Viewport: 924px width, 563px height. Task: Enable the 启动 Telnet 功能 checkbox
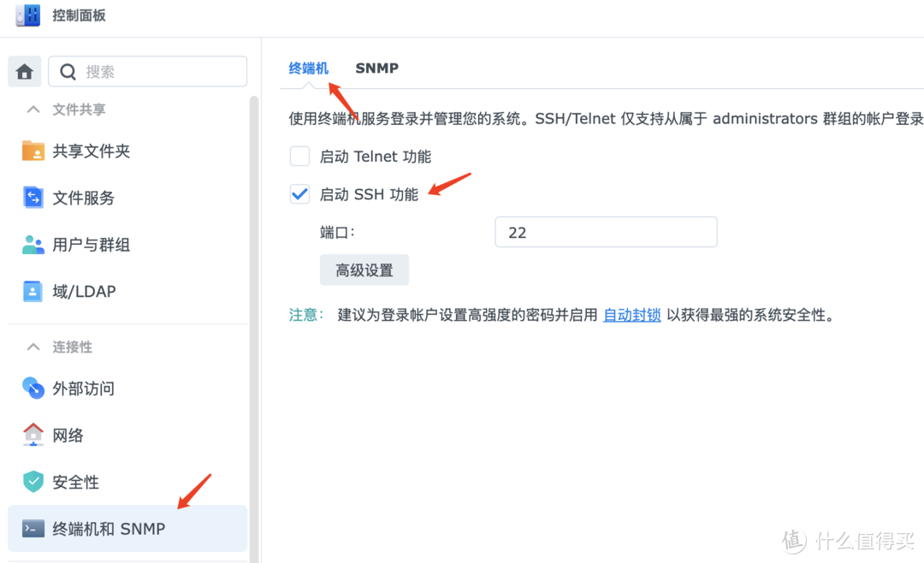point(299,156)
